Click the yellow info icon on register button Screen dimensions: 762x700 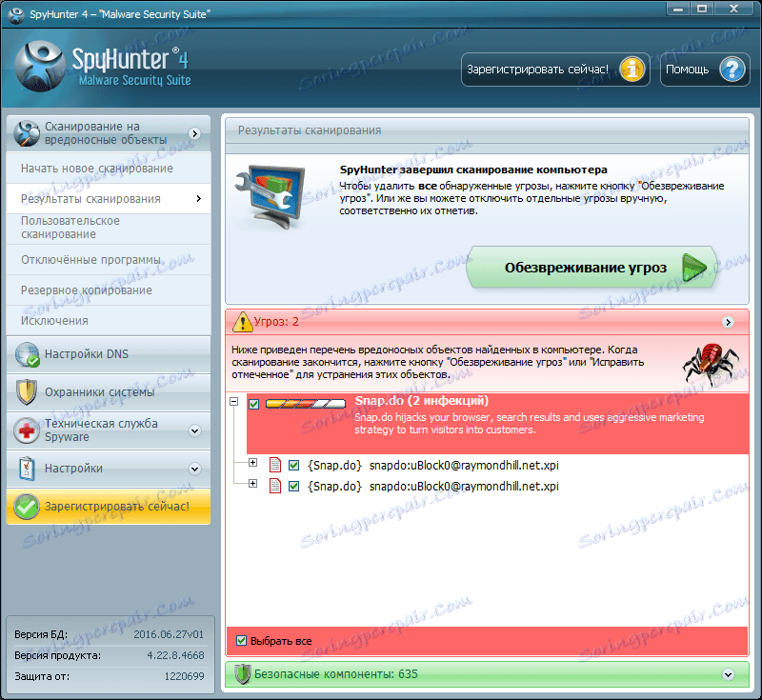click(x=632, y=70)
